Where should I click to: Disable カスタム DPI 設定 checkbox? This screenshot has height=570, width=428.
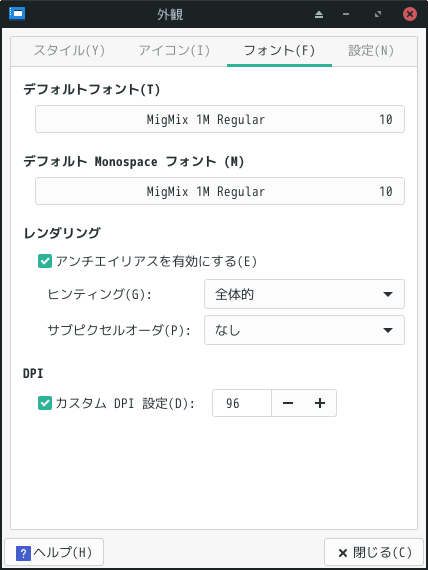pos(45,403)
